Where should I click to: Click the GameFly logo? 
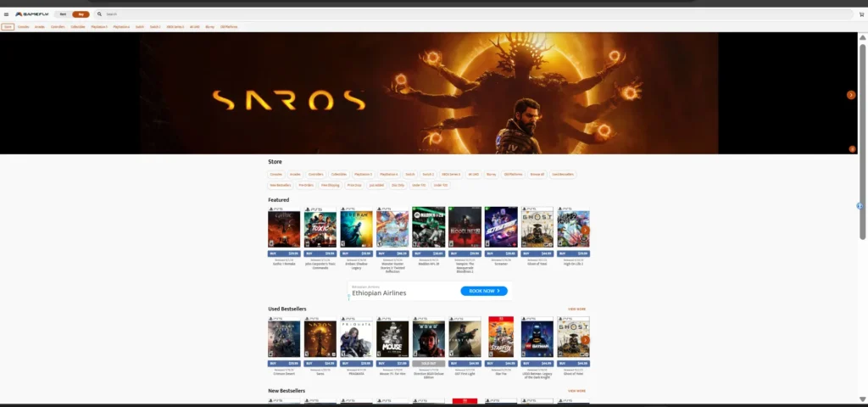click(x=32, y=14)
